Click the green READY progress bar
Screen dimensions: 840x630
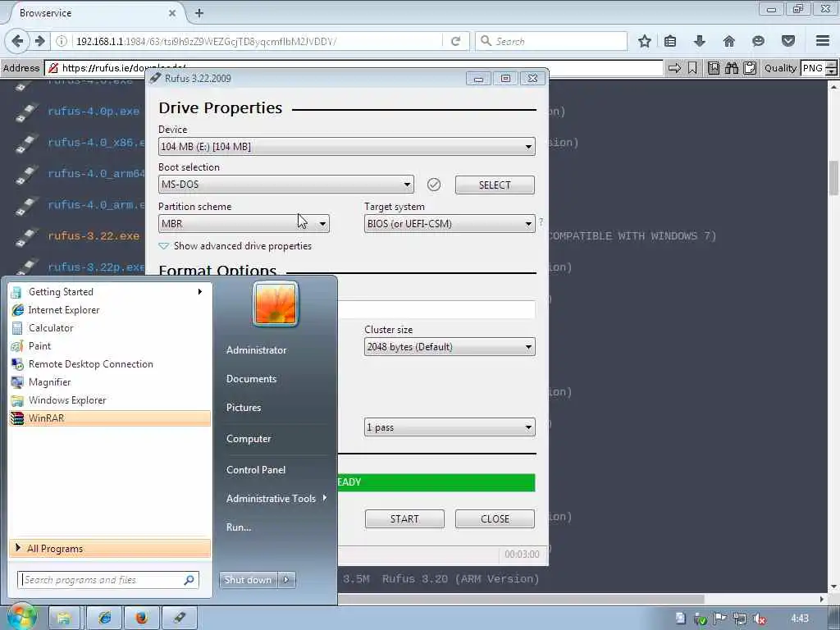point(436,482)
